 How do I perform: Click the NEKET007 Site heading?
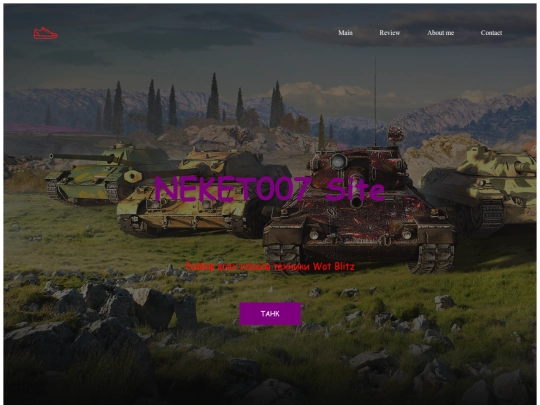coord(270,189)
